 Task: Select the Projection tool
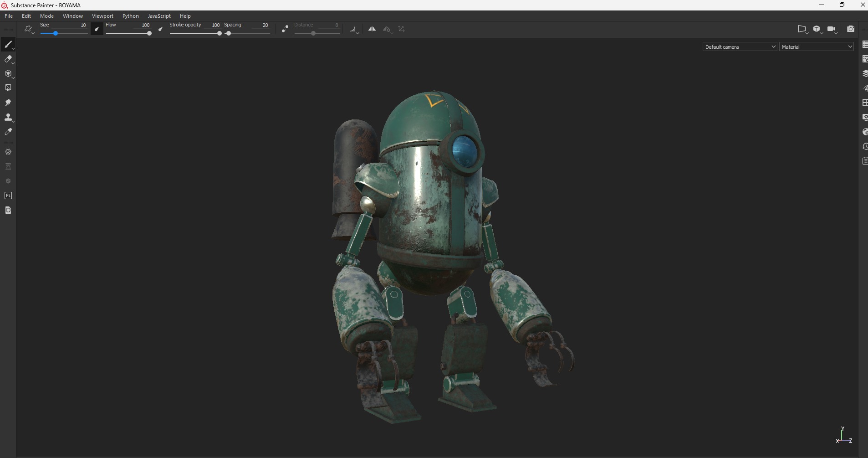pyautogui.click(x=7, y=73)
